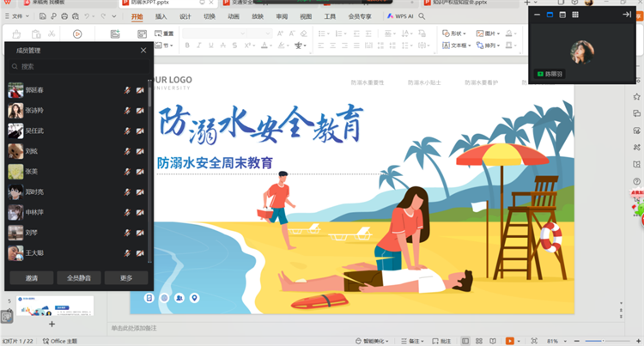
Task: Add a new slide with plus icon
Action: click(x=52, y=324)
